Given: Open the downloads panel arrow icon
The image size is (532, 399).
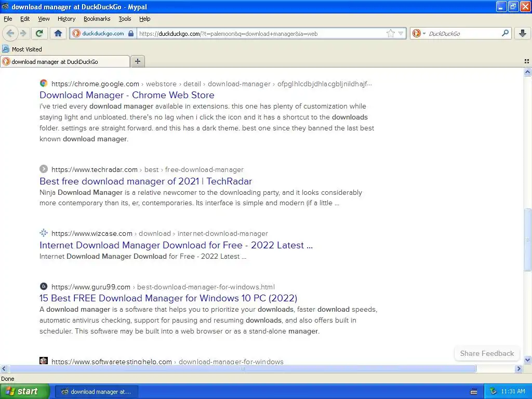Looking at the screenshot, I should 523,33.
